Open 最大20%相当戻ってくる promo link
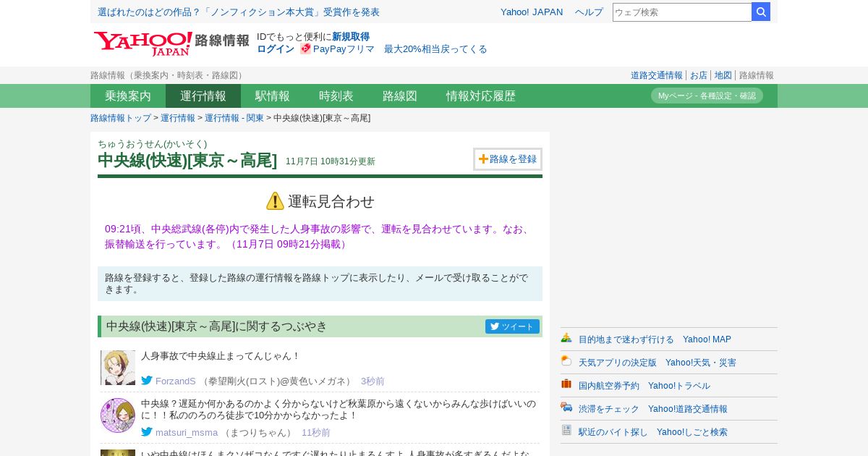 [435, 48]
